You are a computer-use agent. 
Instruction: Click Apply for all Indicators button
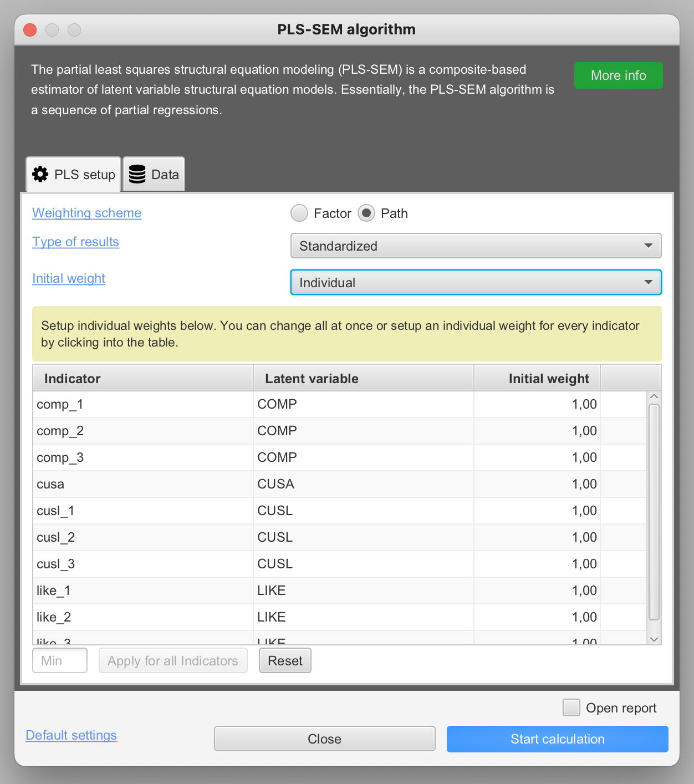[x=173, y=660]
